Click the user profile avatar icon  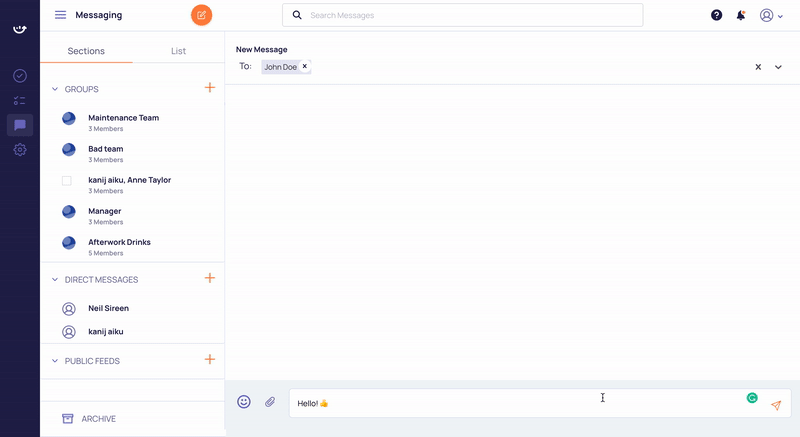[x=766, y=15]
